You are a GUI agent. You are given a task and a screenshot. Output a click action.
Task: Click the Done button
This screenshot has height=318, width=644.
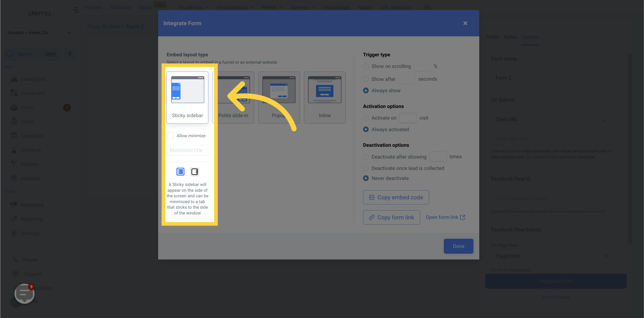point(458,246)
